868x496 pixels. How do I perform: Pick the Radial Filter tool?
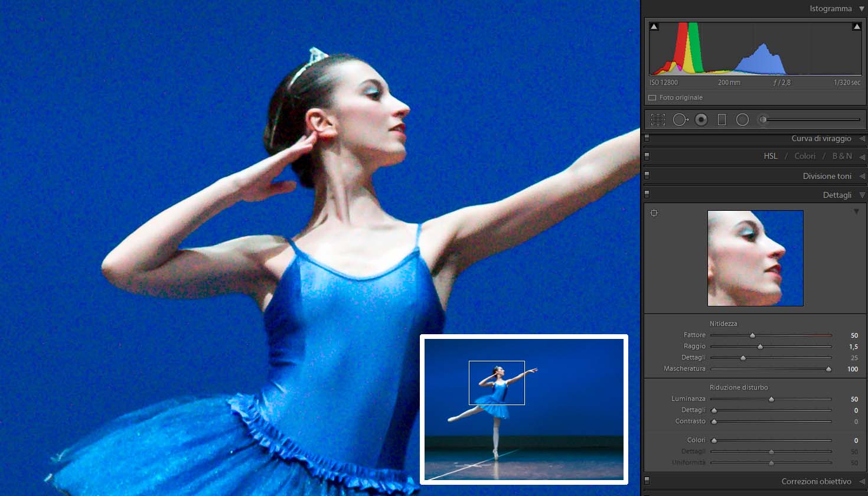click(742, 120)
